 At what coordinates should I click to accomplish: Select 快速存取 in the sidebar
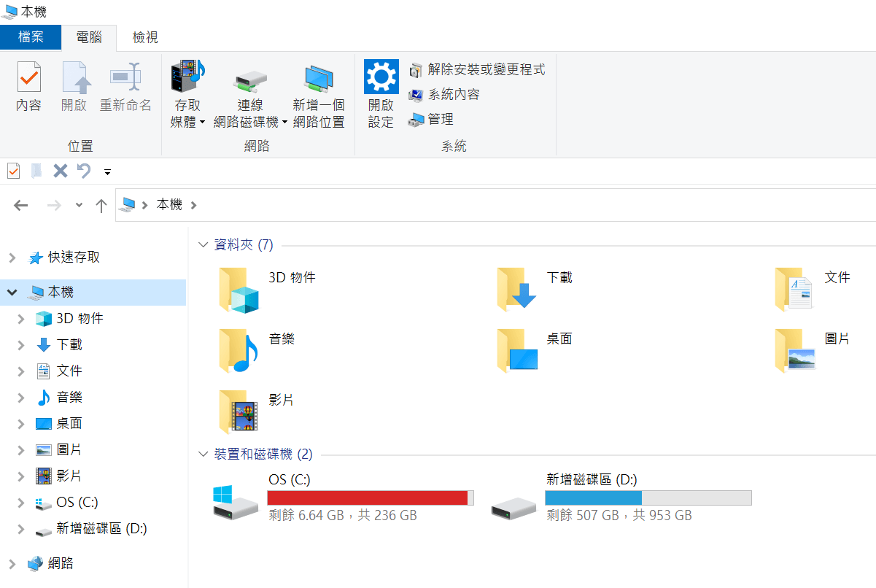[74, 257]
